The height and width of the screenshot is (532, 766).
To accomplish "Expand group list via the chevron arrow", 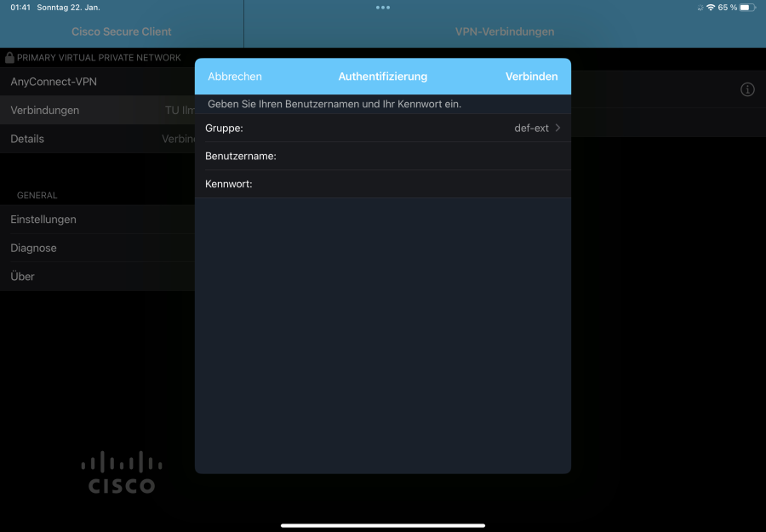I will pyautogui.click(x=557, y=128).
